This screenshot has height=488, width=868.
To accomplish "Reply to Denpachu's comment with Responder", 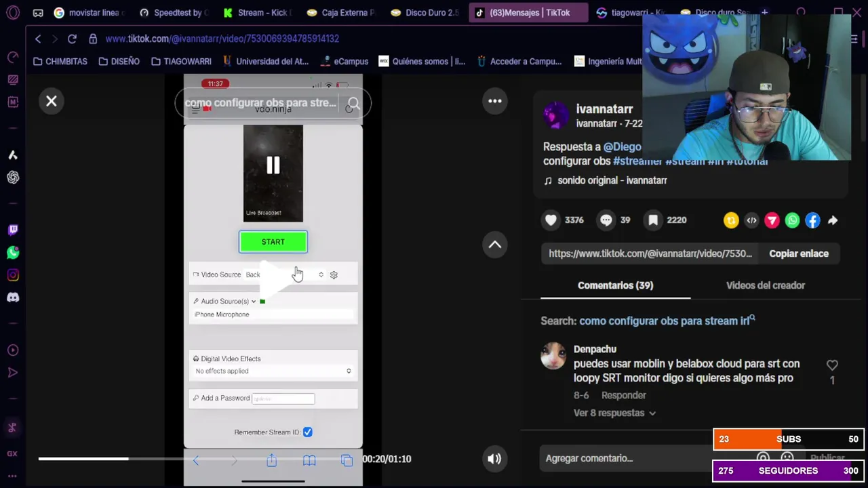I will point(623,395).
